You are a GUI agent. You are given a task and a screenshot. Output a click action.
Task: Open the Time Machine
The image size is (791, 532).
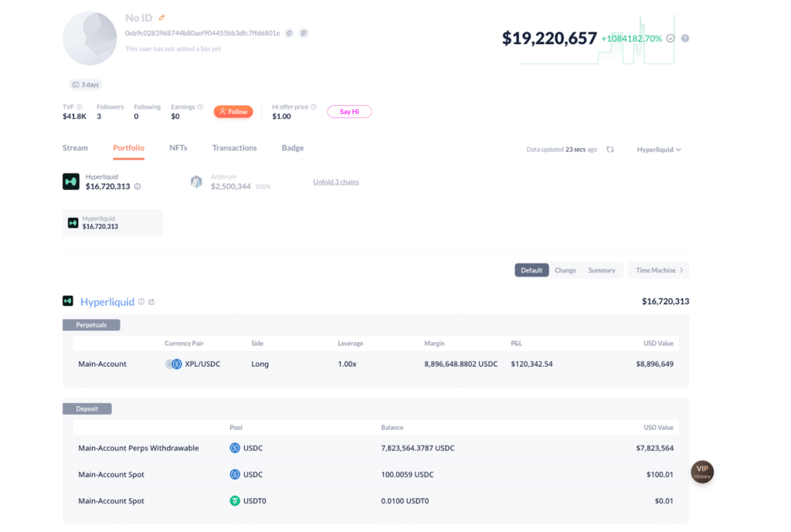[659, 270]
